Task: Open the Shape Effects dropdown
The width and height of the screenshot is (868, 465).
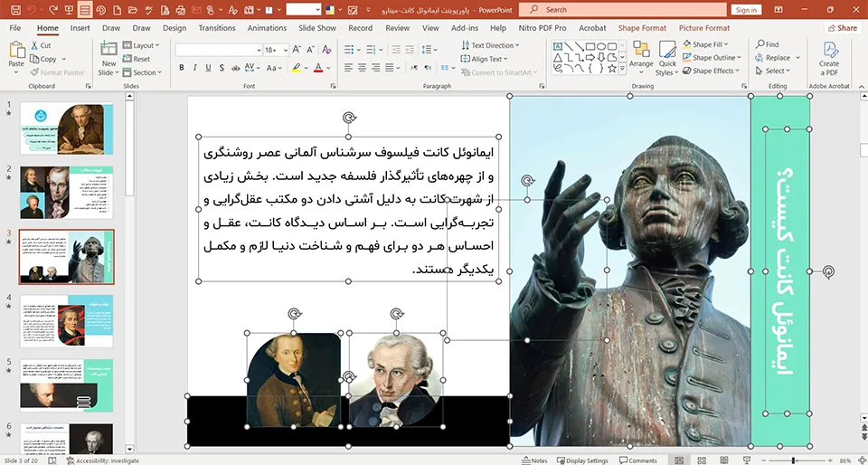Action: pos(711,71)
